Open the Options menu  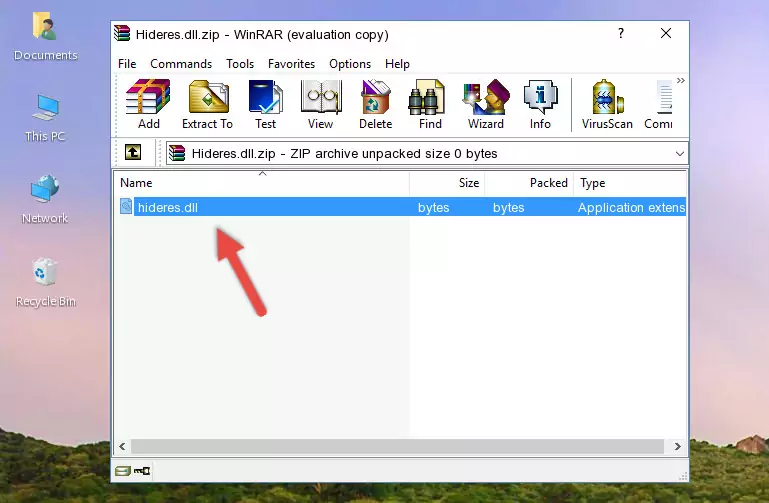tap(350, 64)
